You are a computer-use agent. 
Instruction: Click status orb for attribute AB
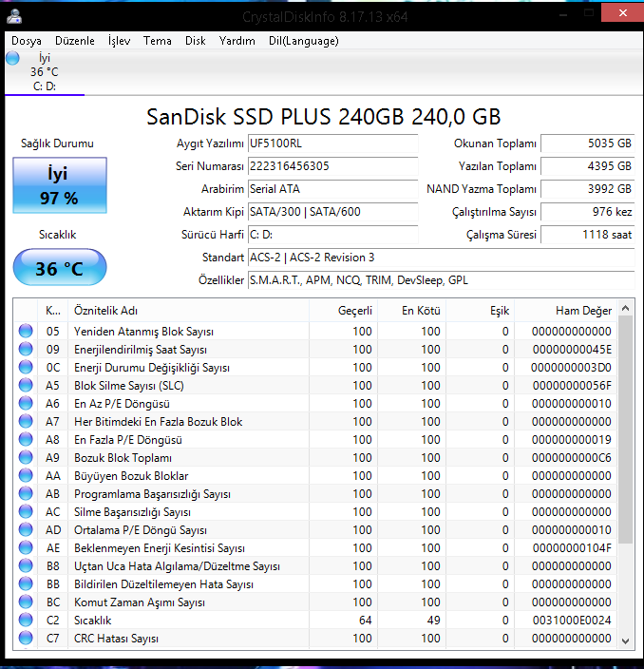(26, 493)
